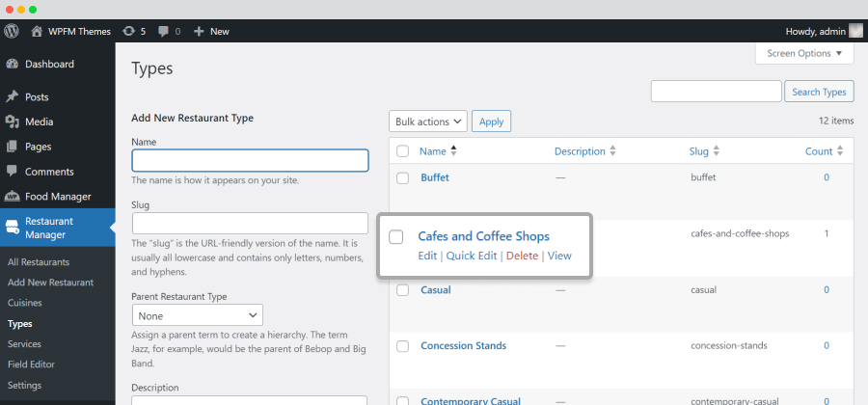The image size is (868, 405).
Task: Click the slug text cafes-and-coffee-shops
Action: 740,233
